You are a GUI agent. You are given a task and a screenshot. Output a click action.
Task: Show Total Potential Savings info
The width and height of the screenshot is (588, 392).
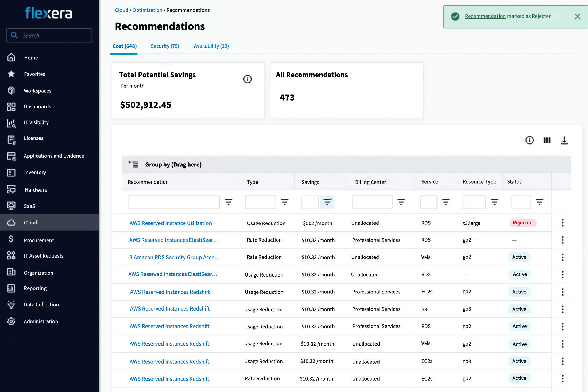(247, 79)
